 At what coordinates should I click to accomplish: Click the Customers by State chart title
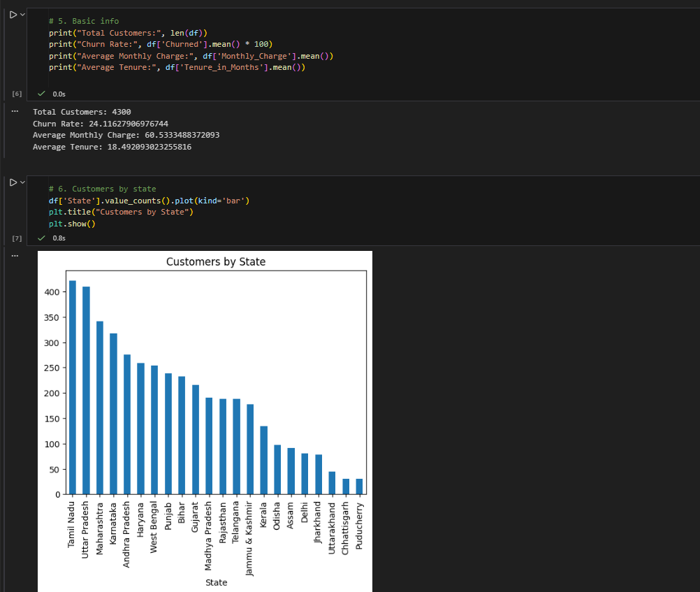click(215, 261)
